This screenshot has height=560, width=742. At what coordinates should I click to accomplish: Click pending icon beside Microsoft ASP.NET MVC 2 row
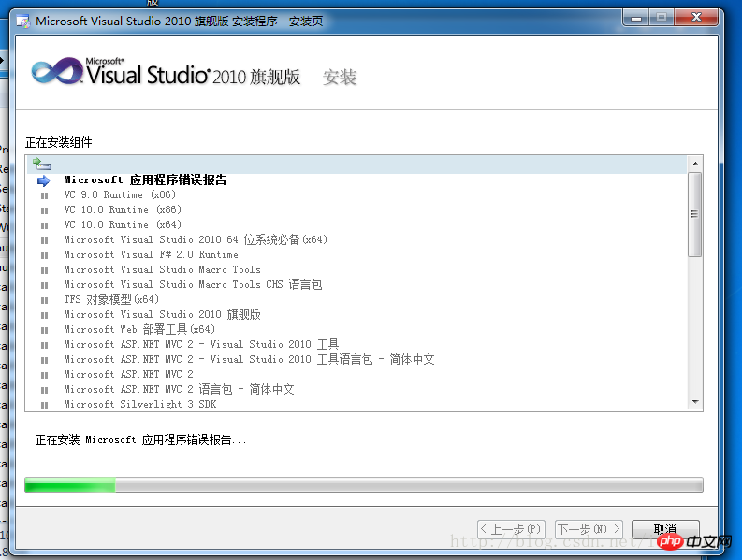coord(45,375)
